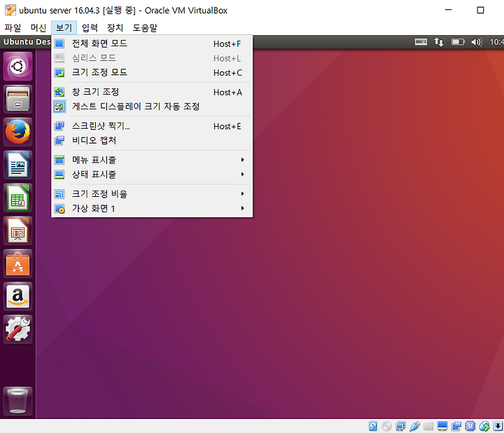This screenshot has width=504, height=433.
Task: Open the 입력 menu
Action: (90, 28)
